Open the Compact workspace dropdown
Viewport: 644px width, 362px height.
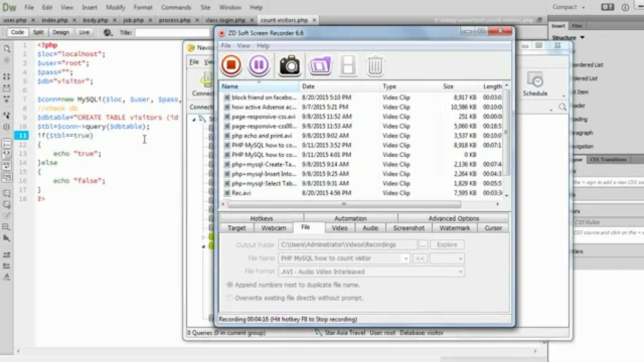point(569,7)
